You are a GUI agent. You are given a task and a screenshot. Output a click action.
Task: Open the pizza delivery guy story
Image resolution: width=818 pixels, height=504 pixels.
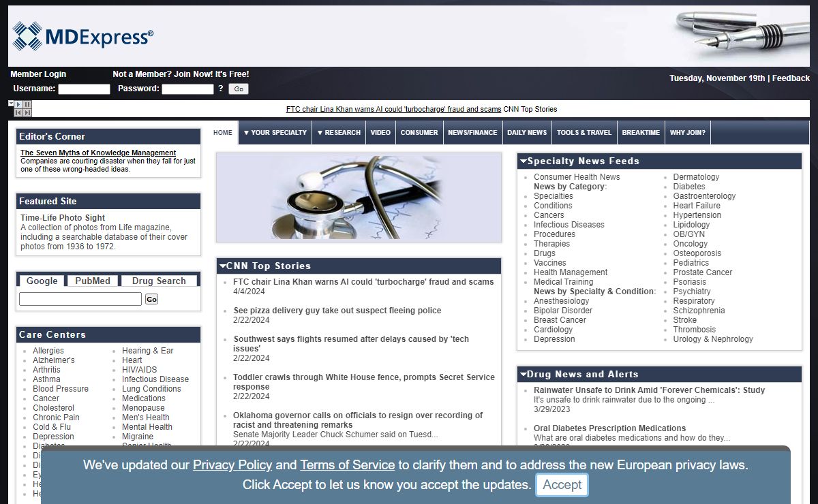tap(337, 311)
